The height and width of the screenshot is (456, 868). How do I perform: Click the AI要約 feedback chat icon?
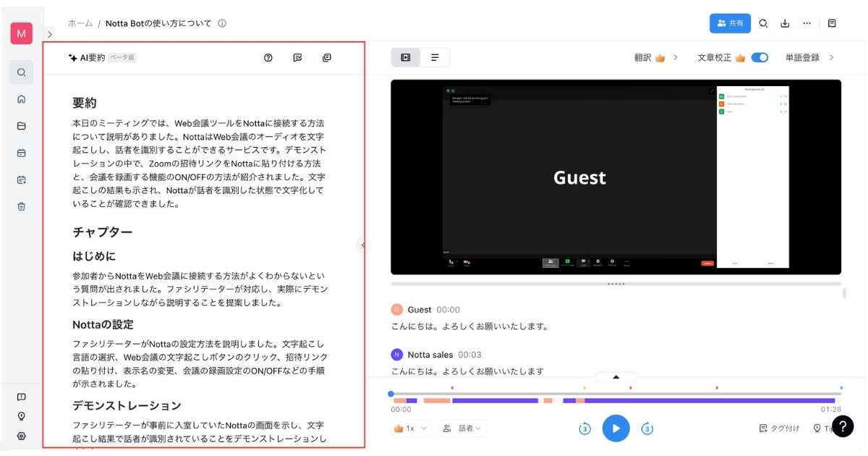coord(297,58)
